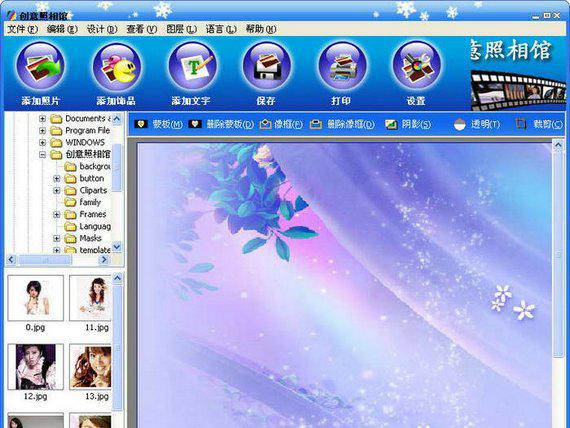
Task: Expand the Program Files folder node
Action: pyautogui.click(x=42, y=131)
